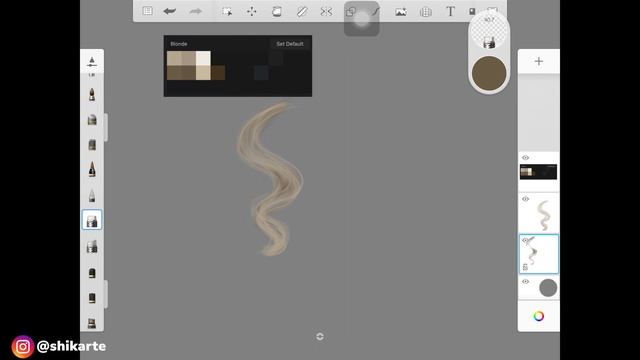Pick the third brush in palette

(x=92, y=144)
